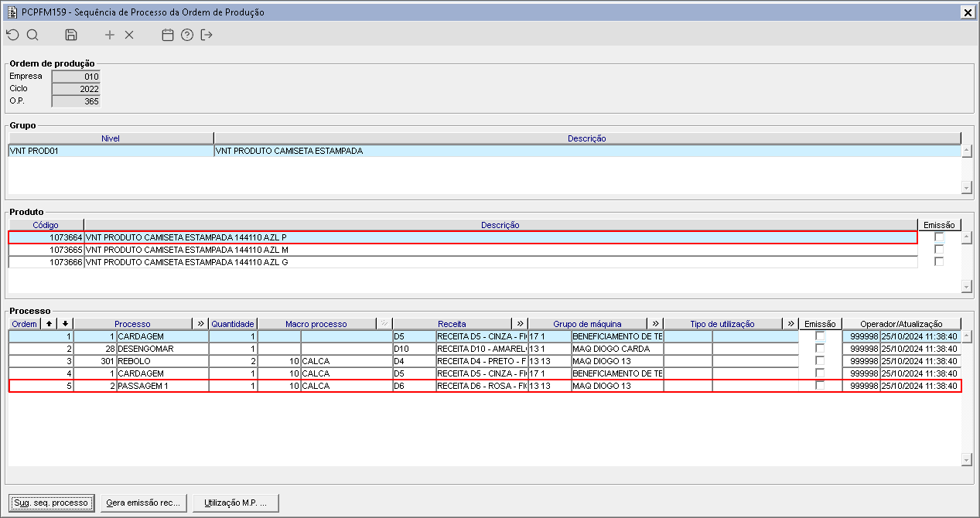Viewport: 980px width, 518px height.
Task: Add a record with the plus icon
Action: click(110, 35)
